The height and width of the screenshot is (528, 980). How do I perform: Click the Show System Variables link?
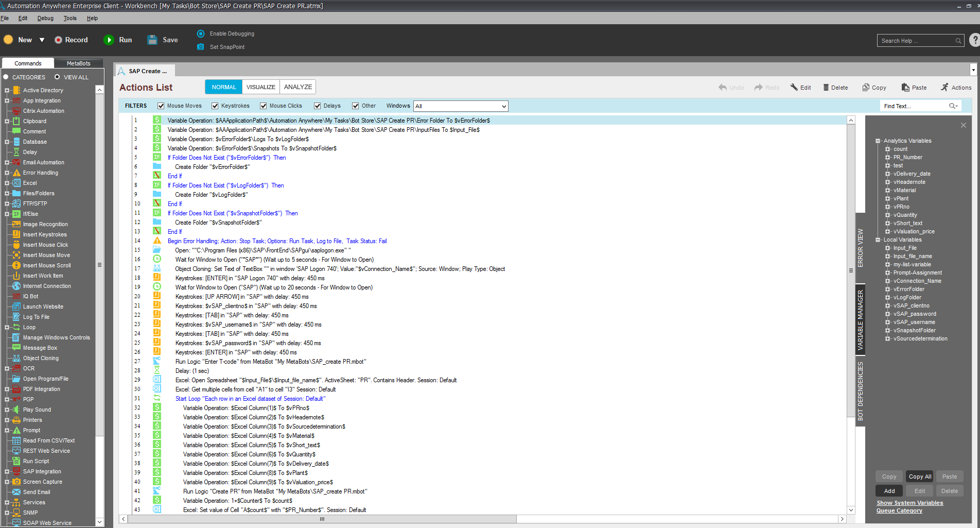pos(909,503)
